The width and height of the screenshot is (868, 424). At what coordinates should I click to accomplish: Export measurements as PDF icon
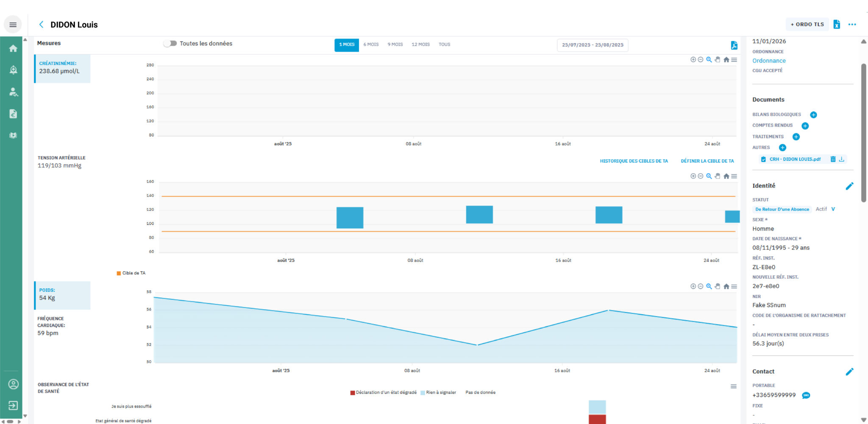734,45
